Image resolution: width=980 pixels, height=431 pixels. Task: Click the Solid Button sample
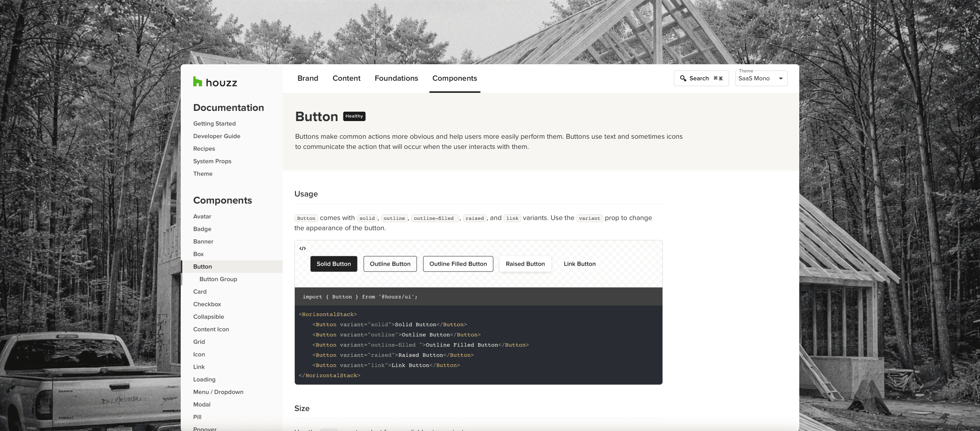click(334, 264)
